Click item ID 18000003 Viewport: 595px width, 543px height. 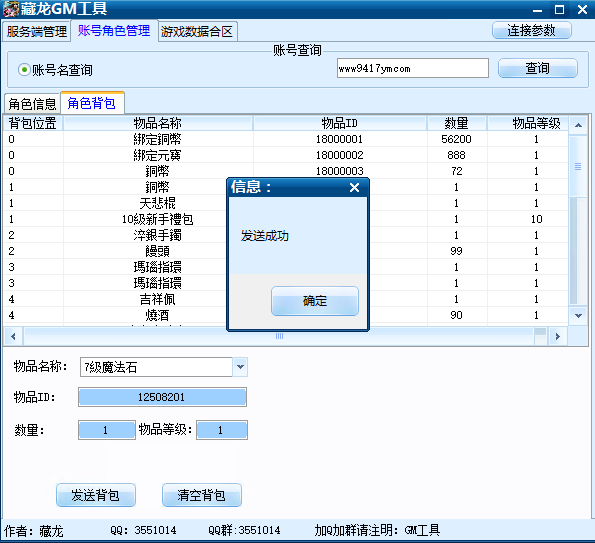[340, 171]
